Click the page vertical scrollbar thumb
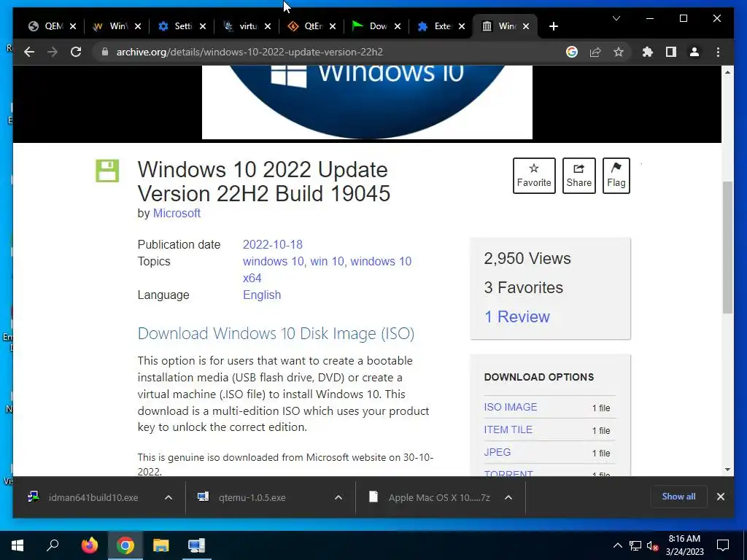 click(727, 248)
